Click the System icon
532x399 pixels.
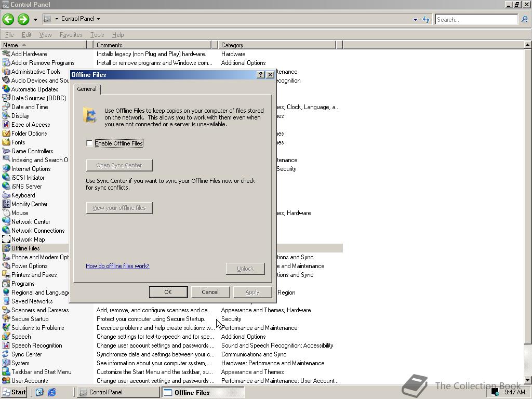6,363
